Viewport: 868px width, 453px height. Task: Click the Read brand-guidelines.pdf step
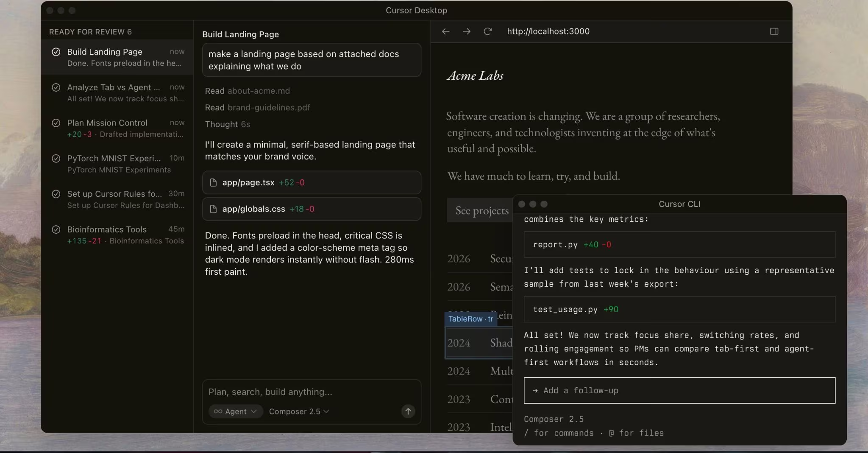[x=257, y=107]
